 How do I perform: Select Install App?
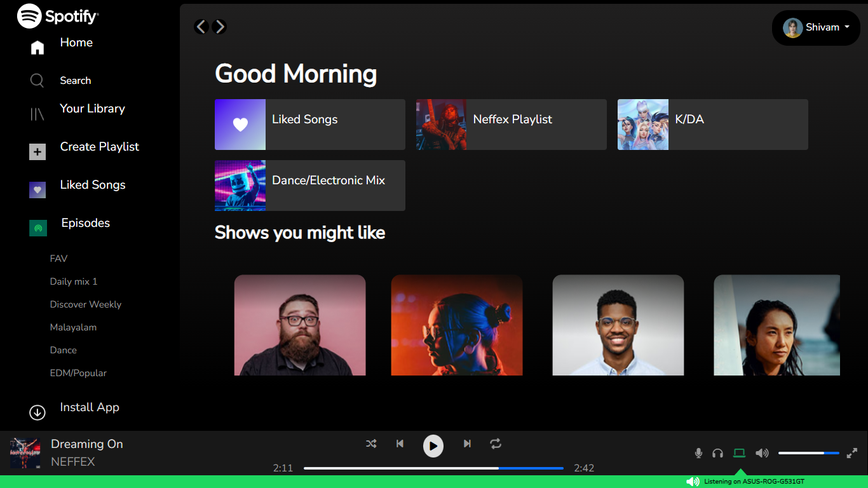click(x=90, y=407)
